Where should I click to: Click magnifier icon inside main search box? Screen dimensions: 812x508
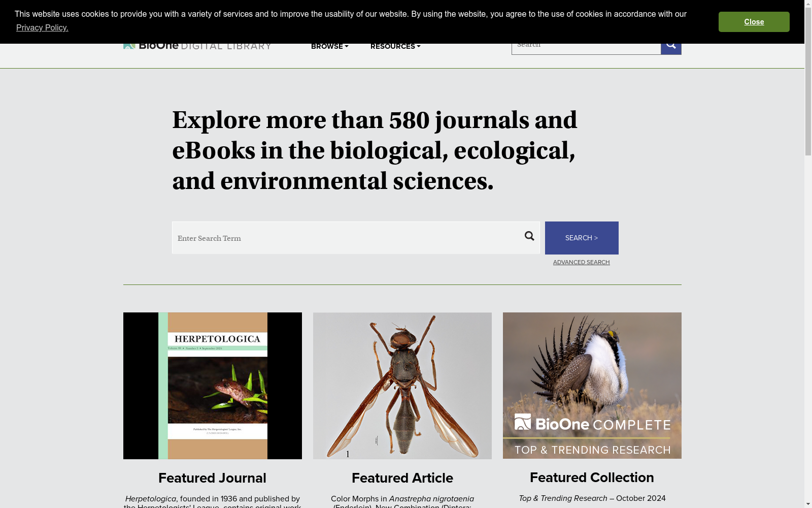[529, 236]
